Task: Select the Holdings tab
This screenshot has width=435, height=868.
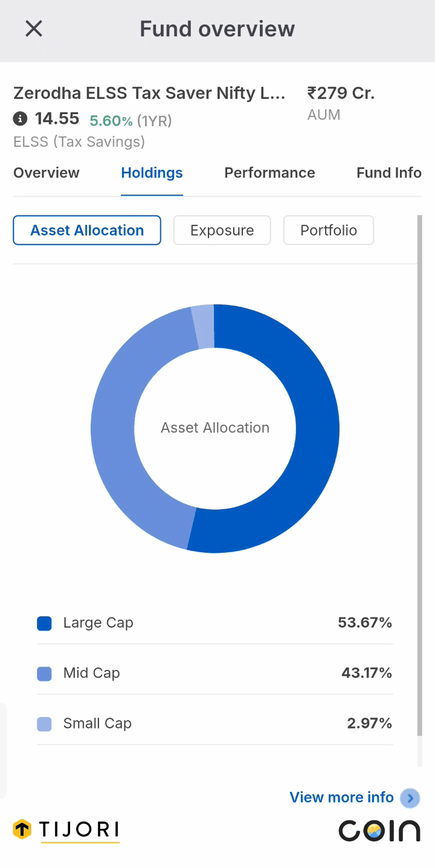Action: tap(152, 173)
